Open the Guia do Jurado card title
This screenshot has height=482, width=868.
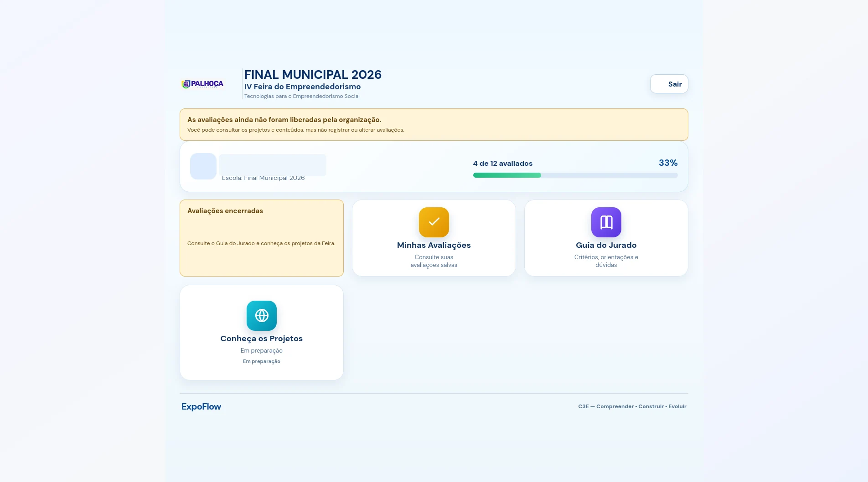[x=606, y=245]
